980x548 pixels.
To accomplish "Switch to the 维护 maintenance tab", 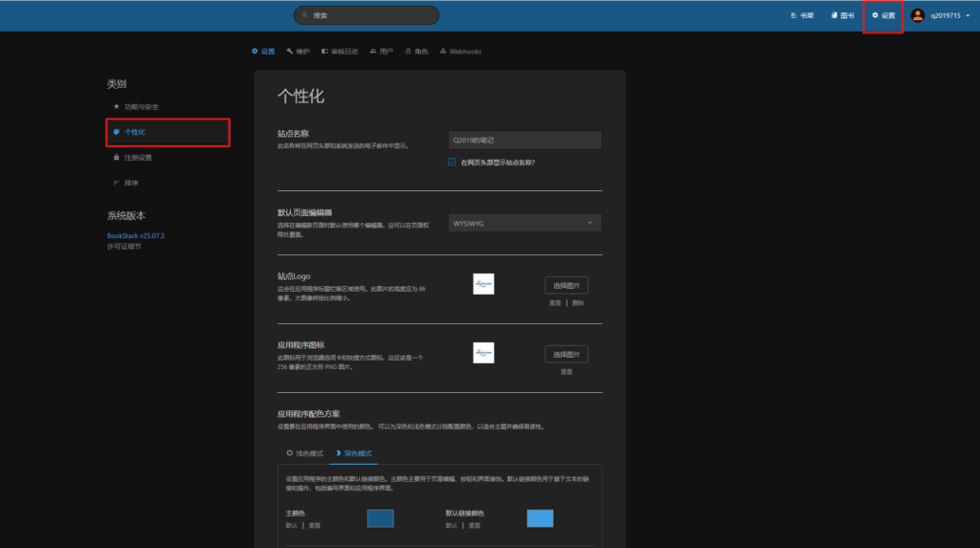I will point(298,52).
